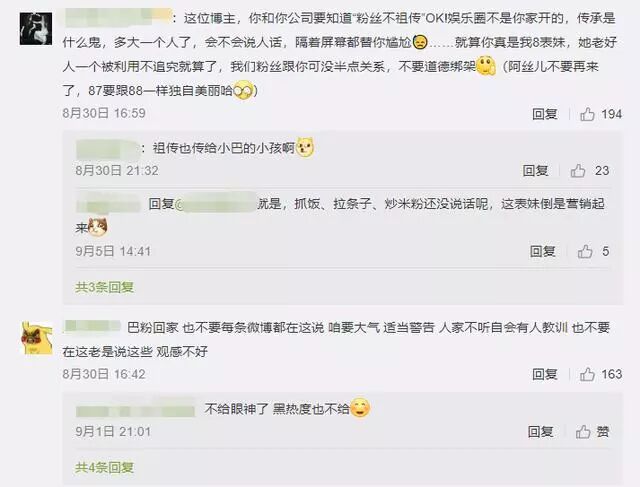Reply to the comment posted 9月1日 21:01

tap(540, 432)
